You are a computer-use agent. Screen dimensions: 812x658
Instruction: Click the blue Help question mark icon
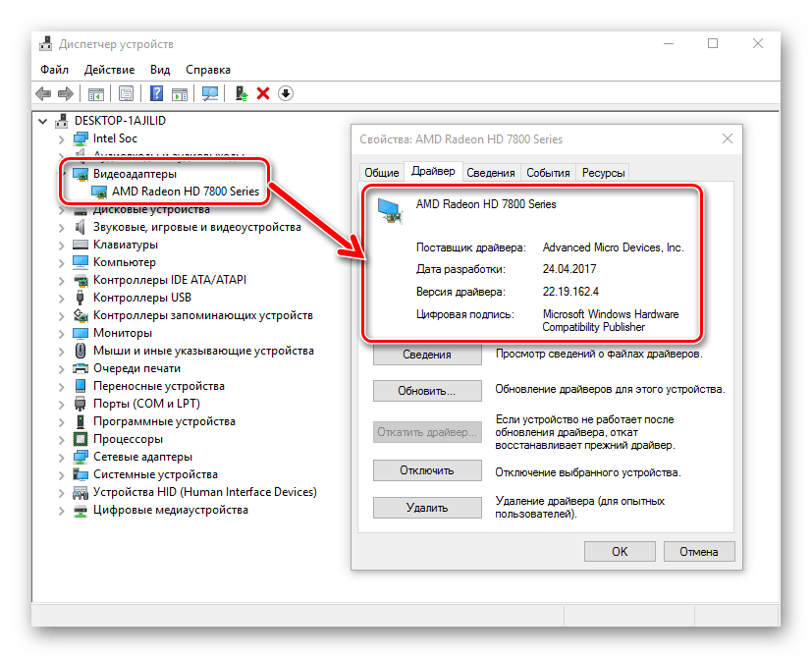tap(156, 93)
